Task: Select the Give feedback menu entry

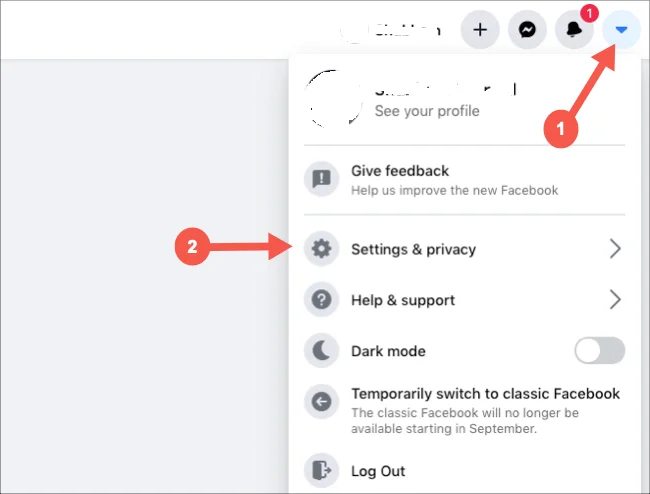Action: tap(400, 171)
